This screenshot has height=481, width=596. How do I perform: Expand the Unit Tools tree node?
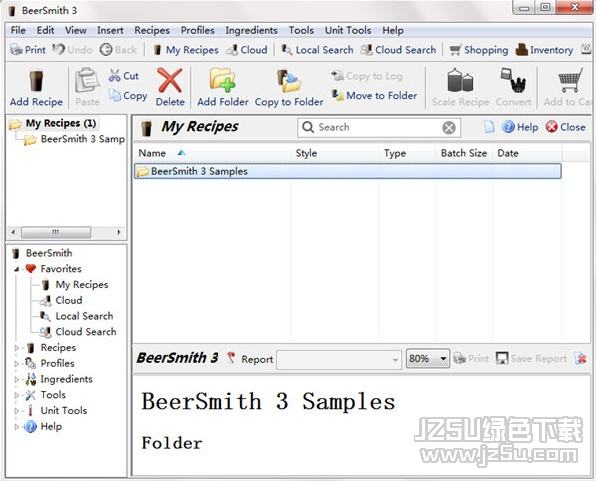pos(16,411)
